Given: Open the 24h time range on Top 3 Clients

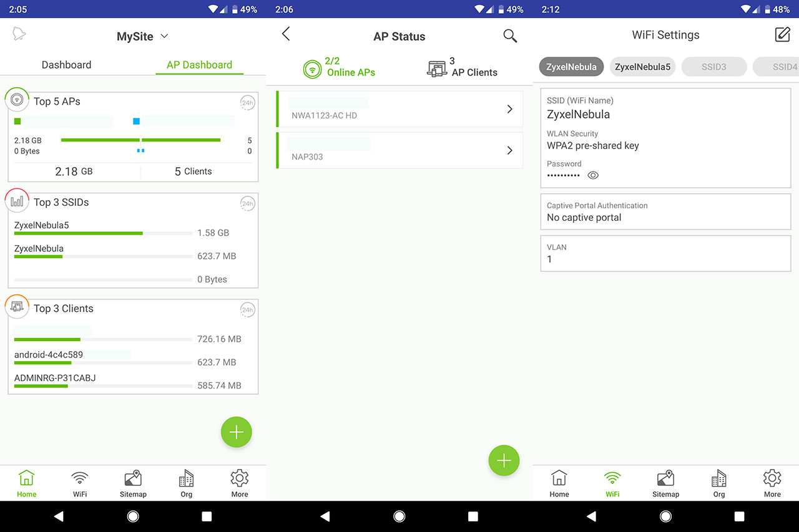Looking at the screenshot, I should pos(248,310).
